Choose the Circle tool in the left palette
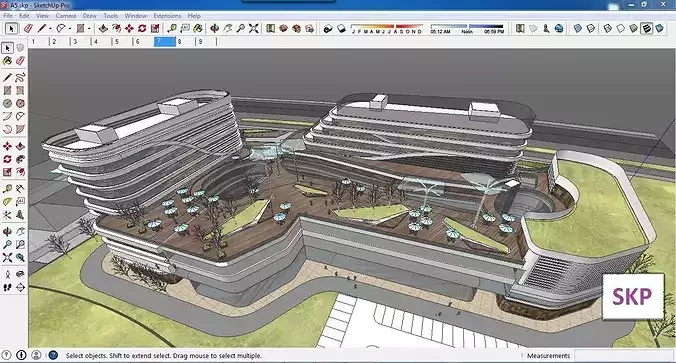676x363 pixels. point(7,103)
